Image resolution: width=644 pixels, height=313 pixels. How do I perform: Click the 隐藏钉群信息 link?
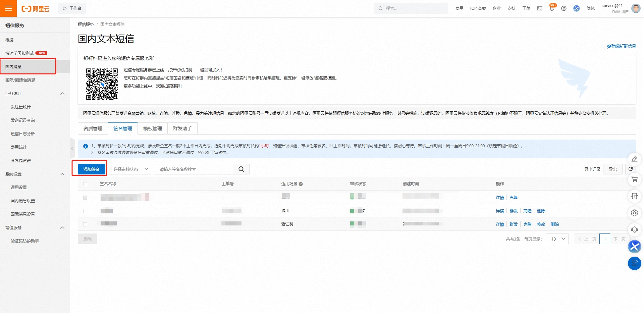point(622,46)
